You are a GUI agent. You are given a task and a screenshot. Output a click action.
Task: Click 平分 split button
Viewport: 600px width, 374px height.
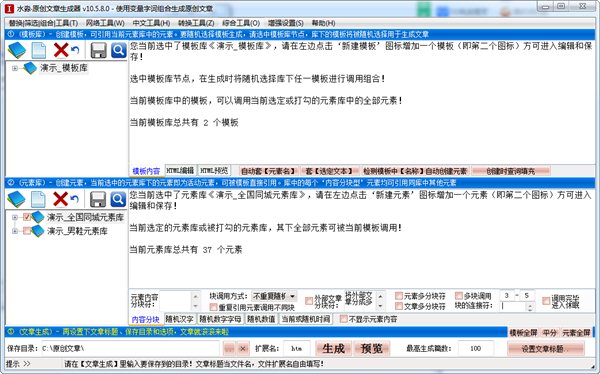(549, 333)
